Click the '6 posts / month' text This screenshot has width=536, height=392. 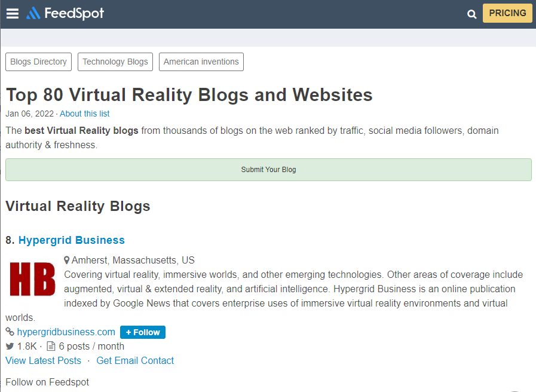(x=91, y=346)
